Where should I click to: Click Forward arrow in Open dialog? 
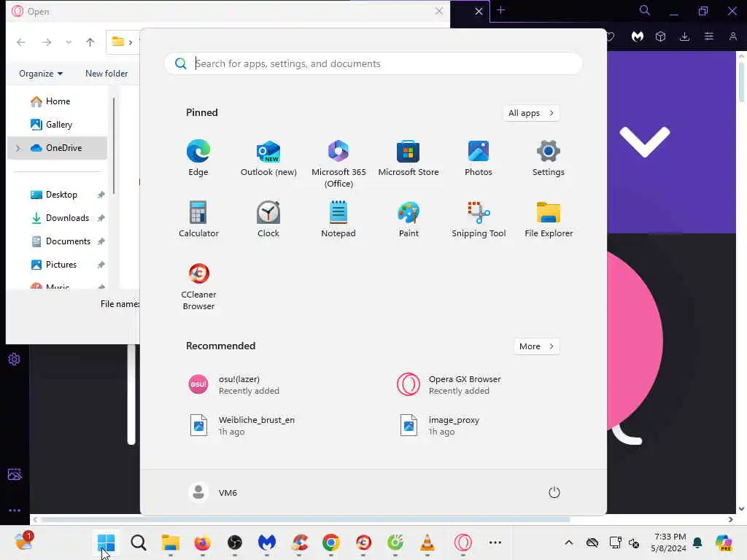click(46, 42)
